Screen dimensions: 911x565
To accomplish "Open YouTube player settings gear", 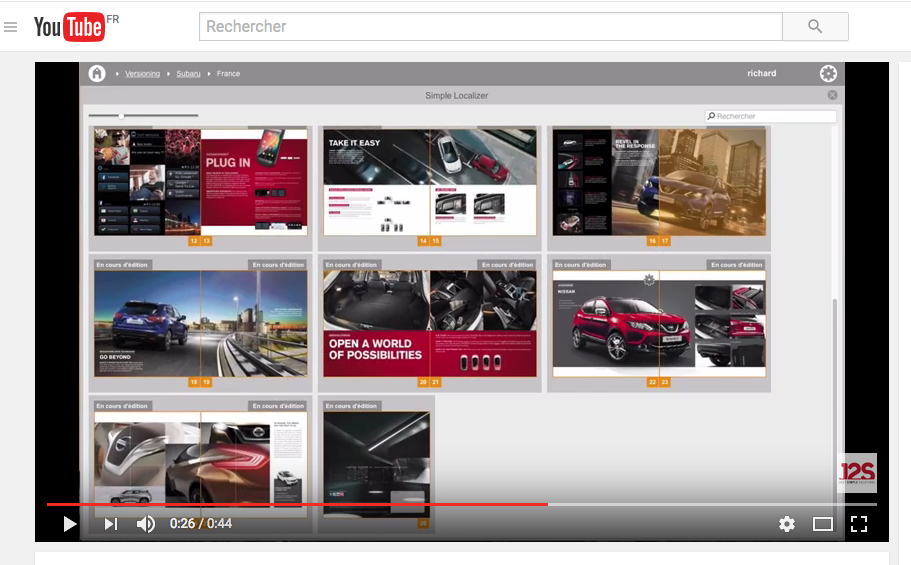I will point(787,524).
